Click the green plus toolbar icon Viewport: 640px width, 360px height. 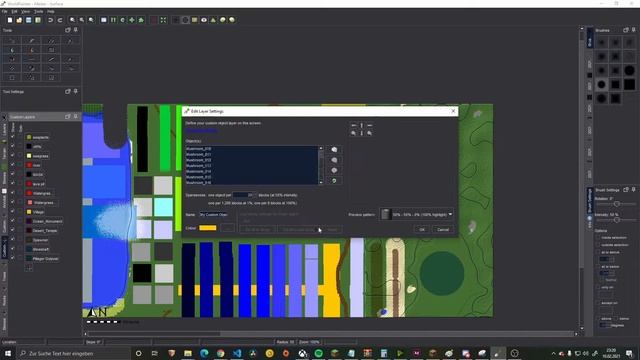pos(132,20)
